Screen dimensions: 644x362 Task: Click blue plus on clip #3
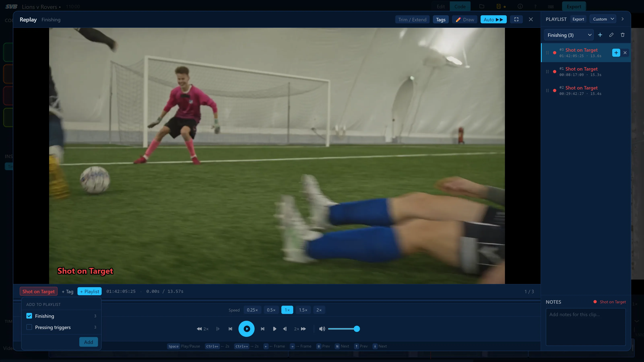tap(616, 53)
